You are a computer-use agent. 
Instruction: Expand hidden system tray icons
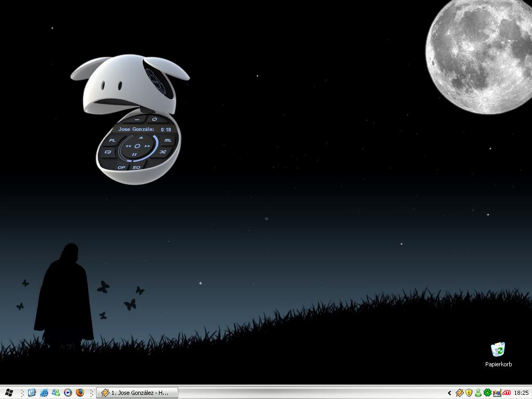pos(449,393)
